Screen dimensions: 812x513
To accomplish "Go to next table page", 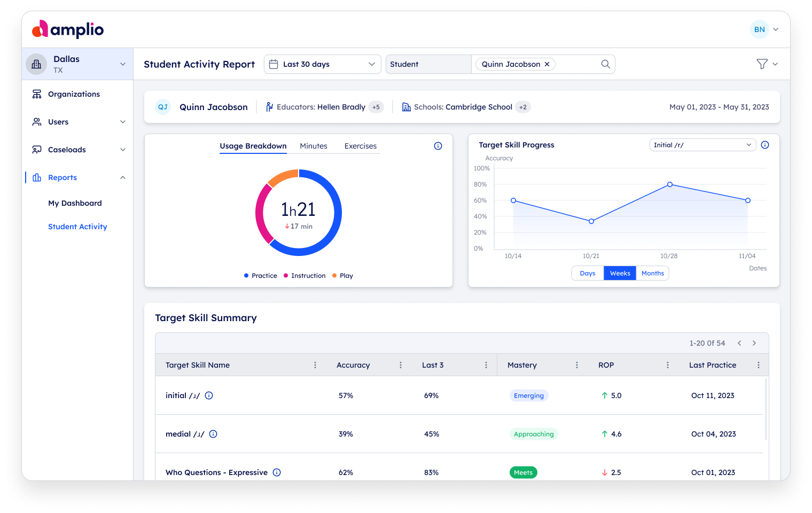I will [754, 343].
